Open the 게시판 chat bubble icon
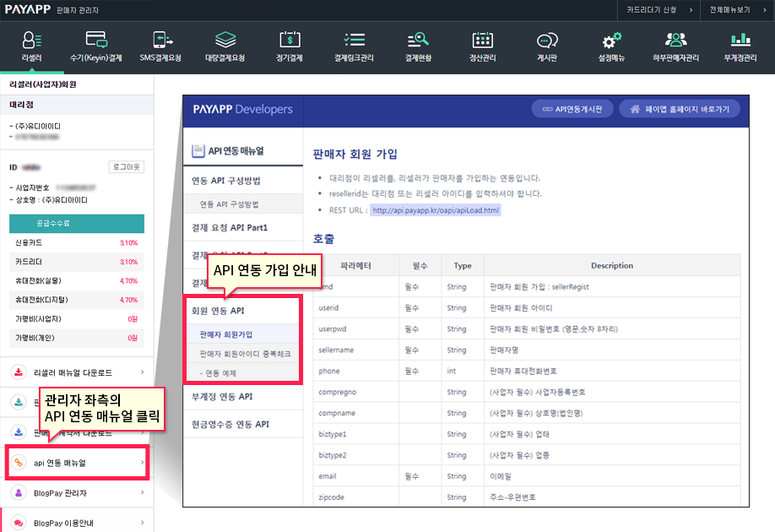 (x=547, y=40)
